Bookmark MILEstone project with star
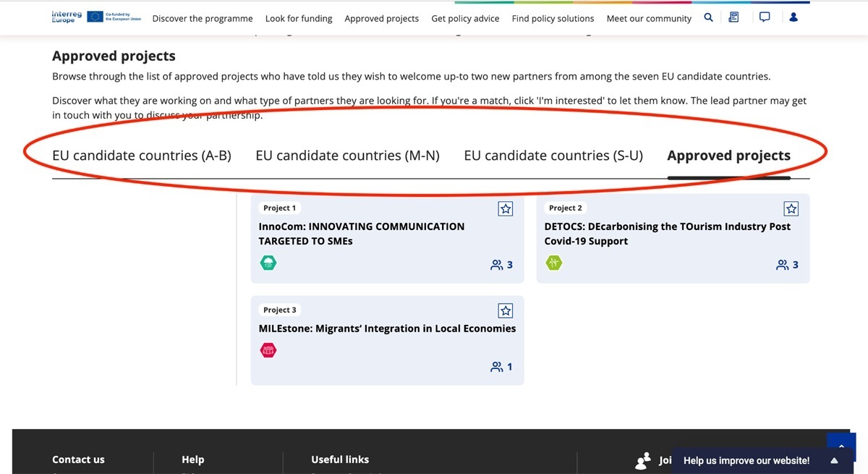The image size is (868, 474). [506, 311]
